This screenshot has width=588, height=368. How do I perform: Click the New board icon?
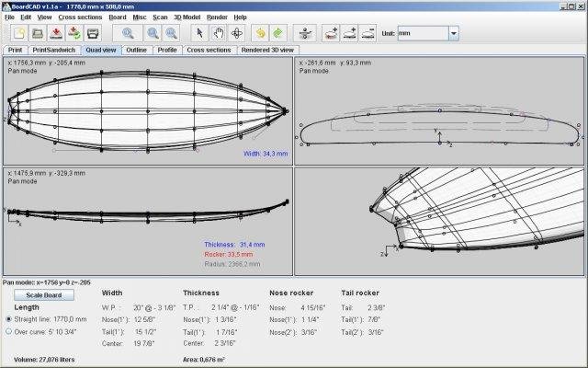(19, 33)
